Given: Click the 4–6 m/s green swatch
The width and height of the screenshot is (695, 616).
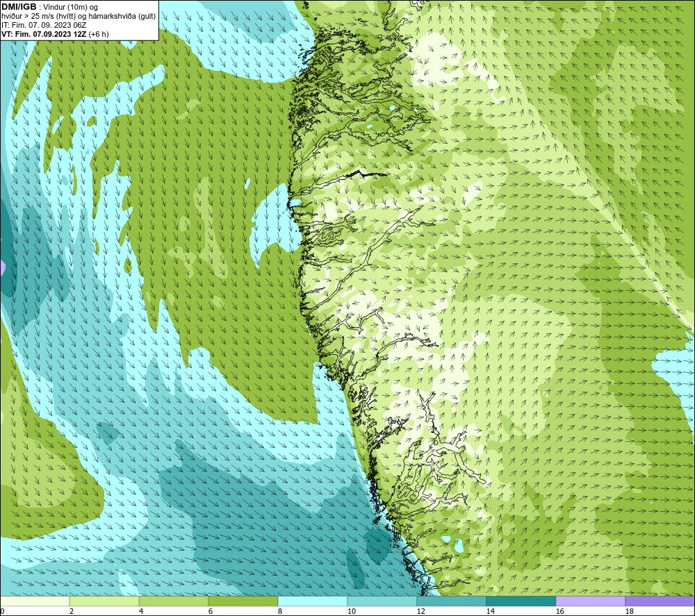Looking at the screenshot, I should (x=173, y=601).
